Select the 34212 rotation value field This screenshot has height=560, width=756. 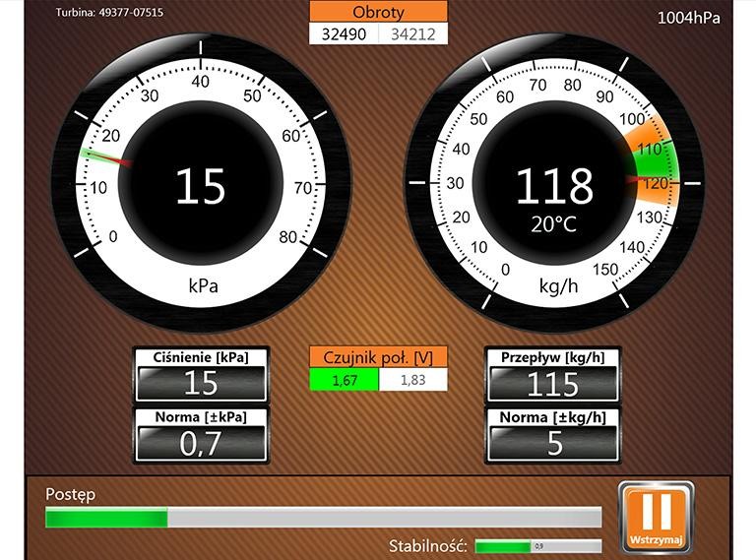412,34
